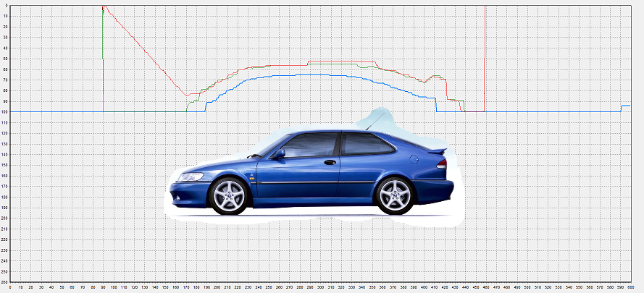Click the 600 label on the horizontal axis
This screenshot has width=644, height=293.
(630, 288)
